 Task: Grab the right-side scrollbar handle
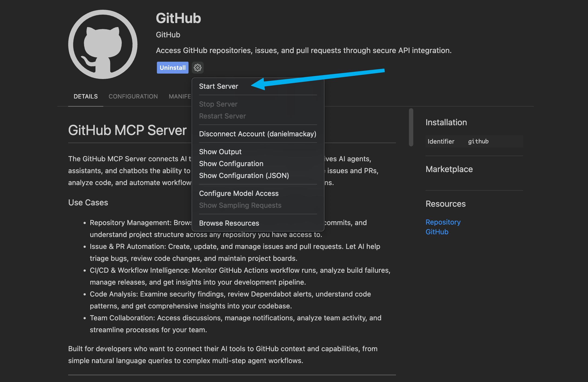(x=411, y=127)
